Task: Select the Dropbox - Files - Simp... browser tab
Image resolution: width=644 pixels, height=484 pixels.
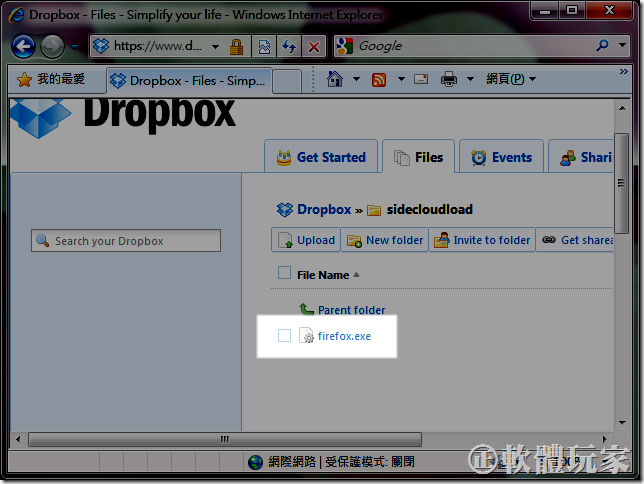Action: (189, 81)
